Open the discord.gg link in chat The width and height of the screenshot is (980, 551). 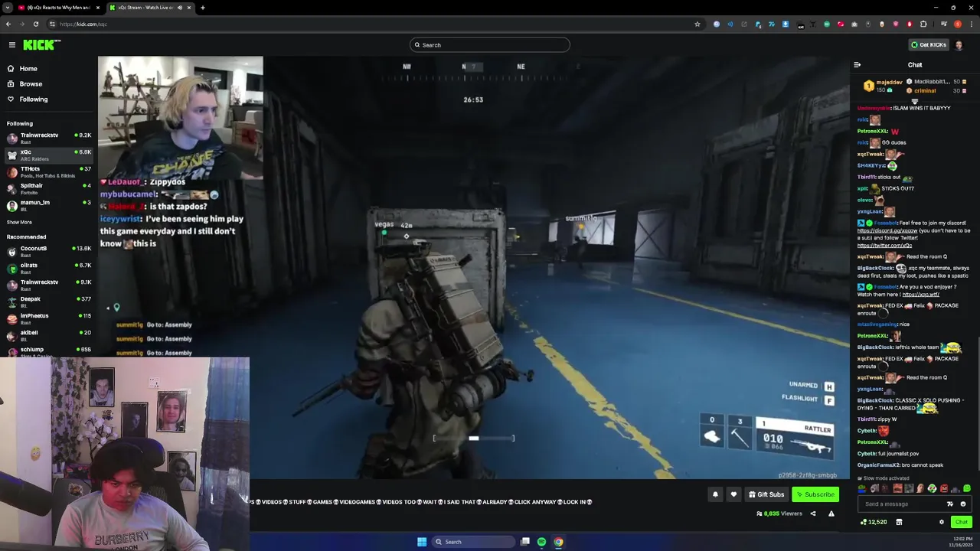(x=887, y=230)
